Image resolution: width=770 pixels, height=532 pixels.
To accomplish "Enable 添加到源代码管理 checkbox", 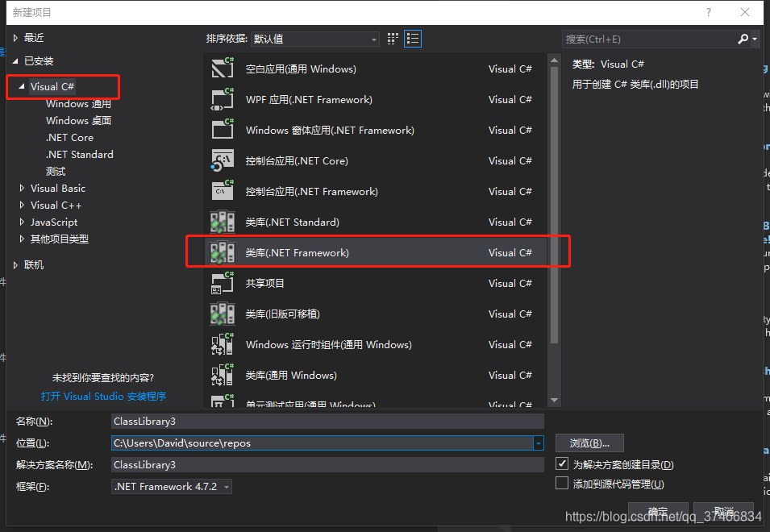I will 562,483.
